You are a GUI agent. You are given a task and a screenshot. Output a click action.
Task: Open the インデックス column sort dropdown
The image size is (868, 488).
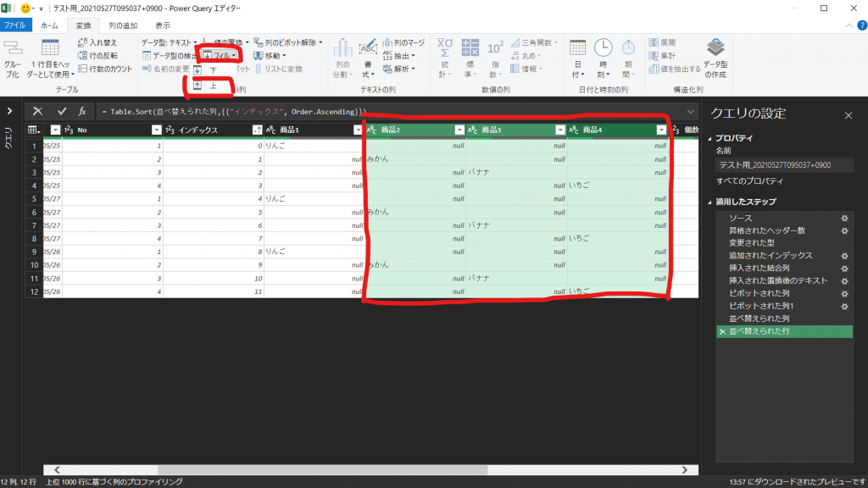[257, 130]
